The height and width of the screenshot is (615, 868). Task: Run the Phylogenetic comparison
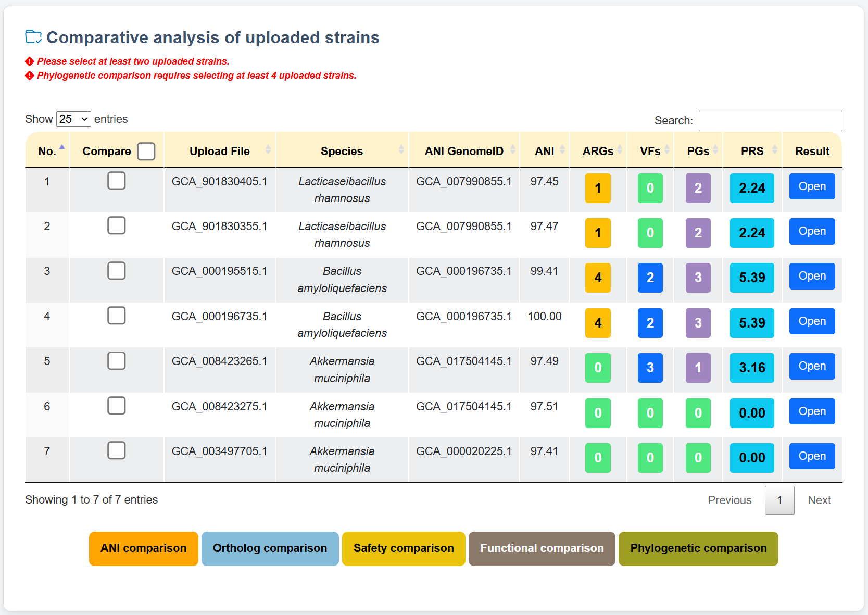pyautogui.click(x=698, y=549)
